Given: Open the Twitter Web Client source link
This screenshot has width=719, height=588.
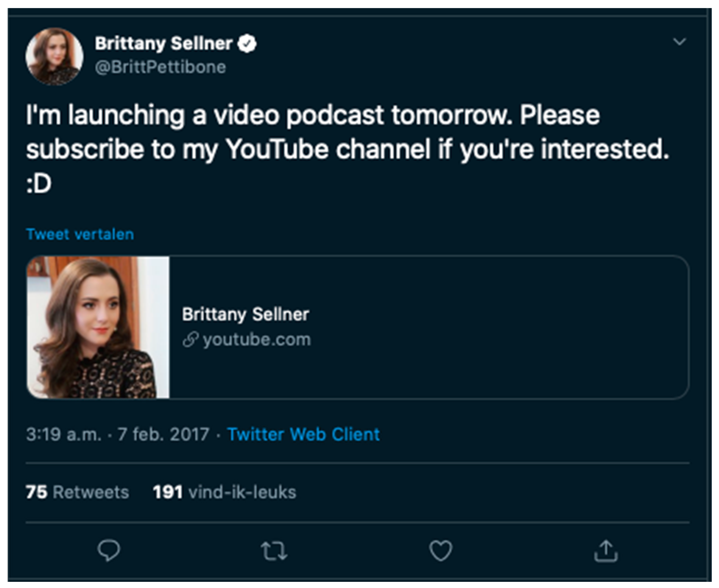Looking at the screenshot, I should [x=304, y=434].
